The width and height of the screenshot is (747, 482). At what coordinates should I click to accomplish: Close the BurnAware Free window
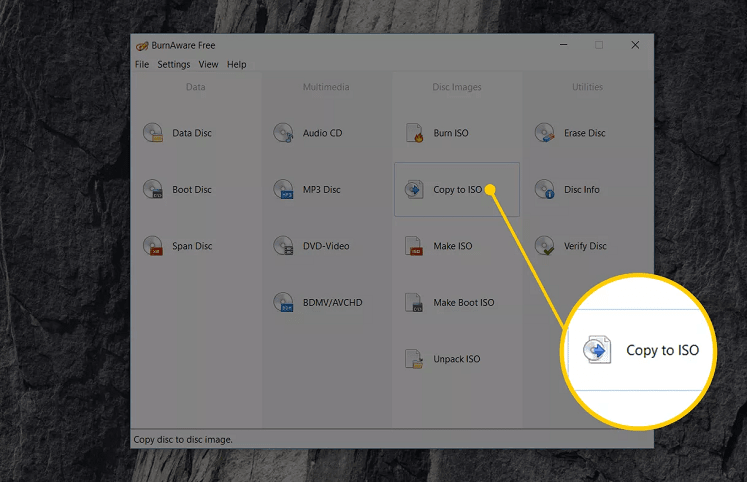(635, 45)
